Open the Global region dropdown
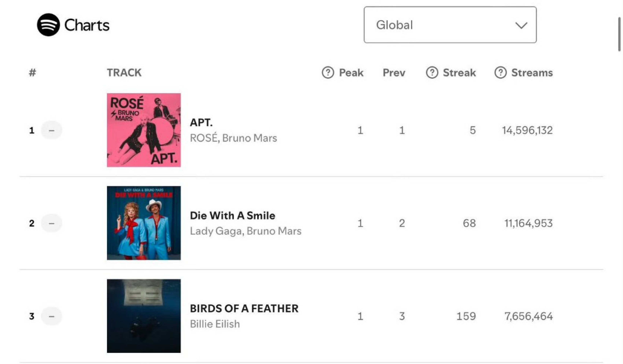623x364 pixels. pyautogui.click(x=440, y=25)
